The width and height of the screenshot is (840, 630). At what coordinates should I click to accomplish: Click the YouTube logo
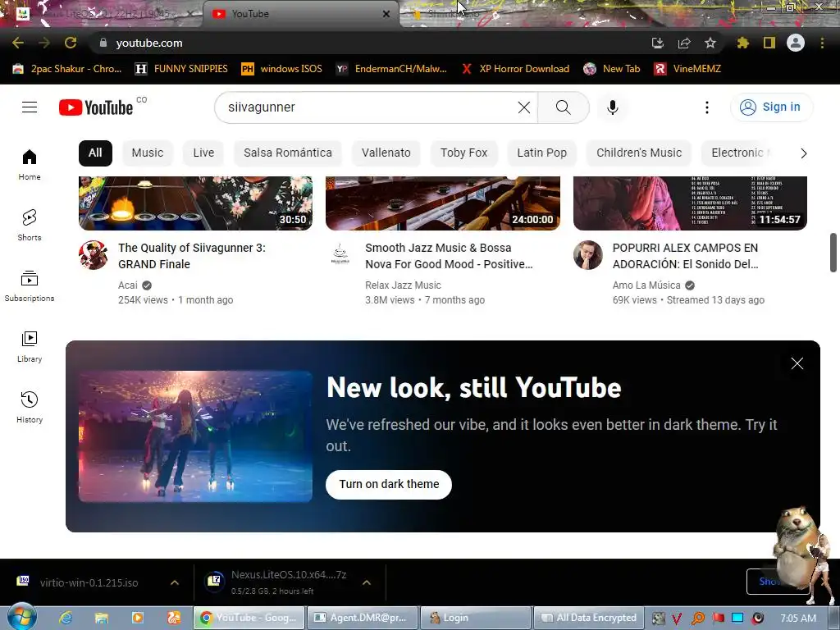coord(96,107)
